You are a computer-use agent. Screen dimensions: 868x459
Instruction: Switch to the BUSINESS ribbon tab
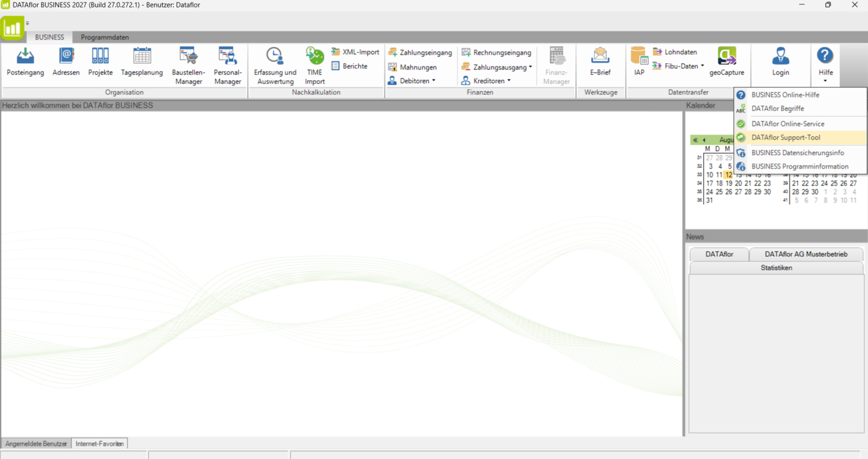[x=50, y=37]
